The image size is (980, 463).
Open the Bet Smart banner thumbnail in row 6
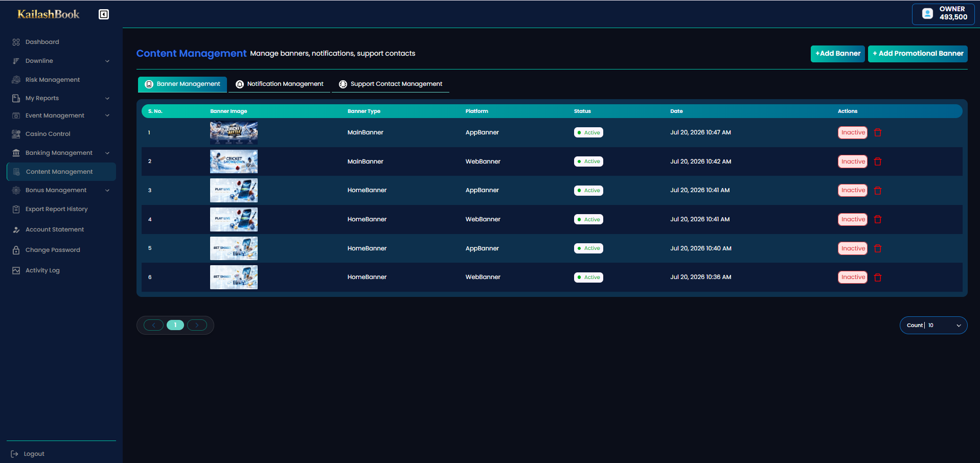[x=234, y=277]
